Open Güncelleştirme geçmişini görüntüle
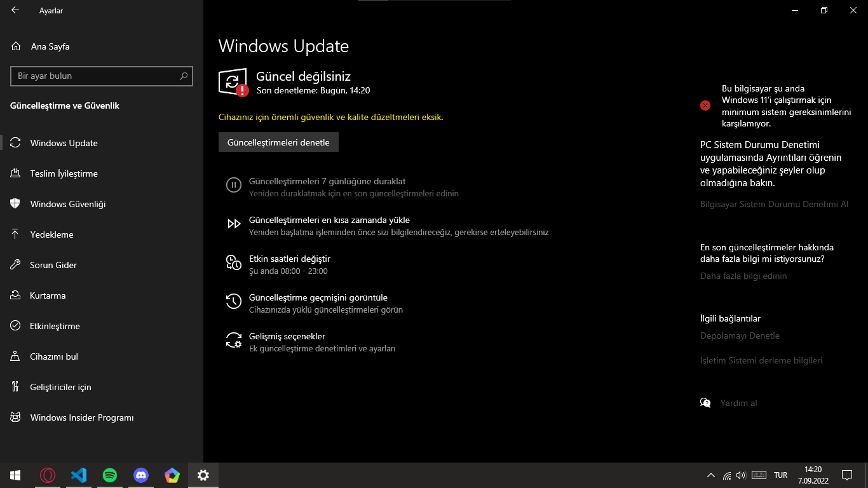868x488 pixels. pyautogui.click(x=318, y=297)
